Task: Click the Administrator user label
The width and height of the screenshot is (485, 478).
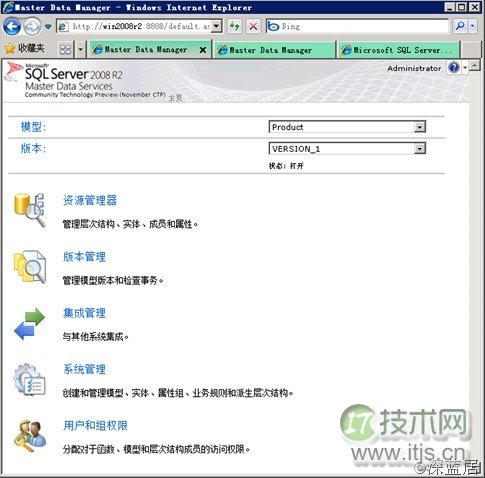Action: tap(414, 68)
